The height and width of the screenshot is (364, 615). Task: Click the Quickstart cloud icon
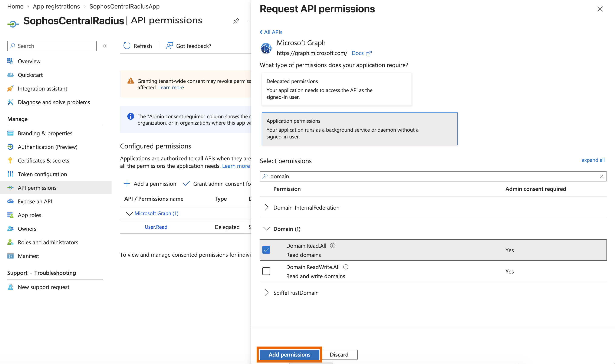10,75
